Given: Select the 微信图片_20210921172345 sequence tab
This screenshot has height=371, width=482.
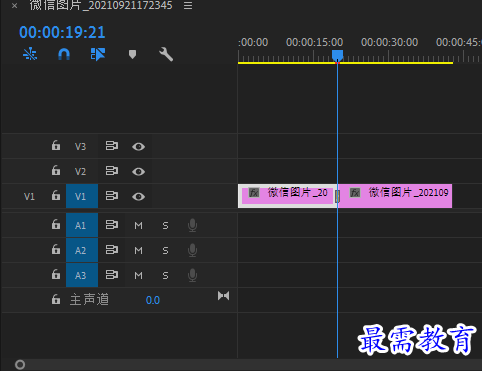Looking at the screenshot, I should coord(101,5).
